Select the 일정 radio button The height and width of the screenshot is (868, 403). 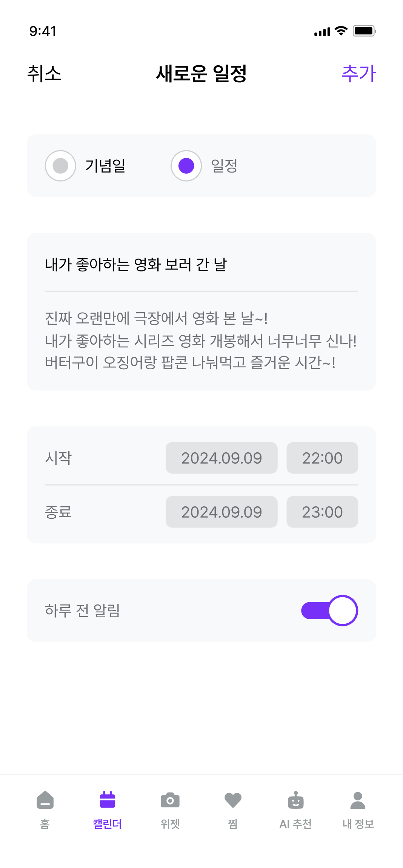coord(186,166)
